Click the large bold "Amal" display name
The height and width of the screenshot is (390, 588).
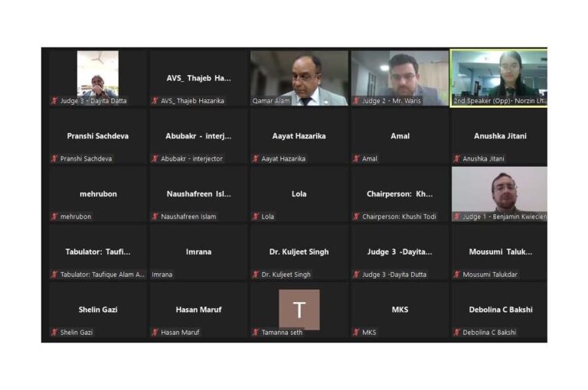tap(400, 136)
